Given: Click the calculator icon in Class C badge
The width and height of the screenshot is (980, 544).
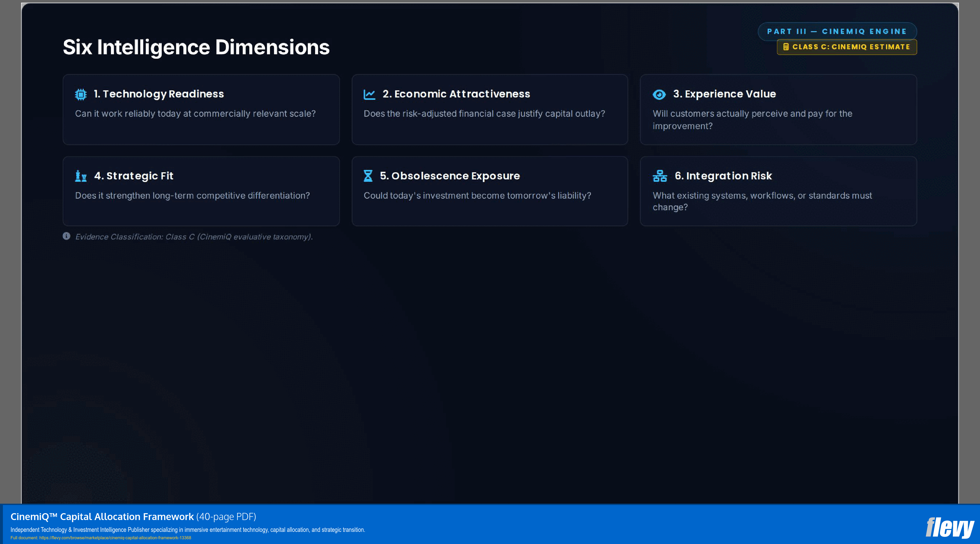Looking at the screenshot, I should [x=786, y=47].
